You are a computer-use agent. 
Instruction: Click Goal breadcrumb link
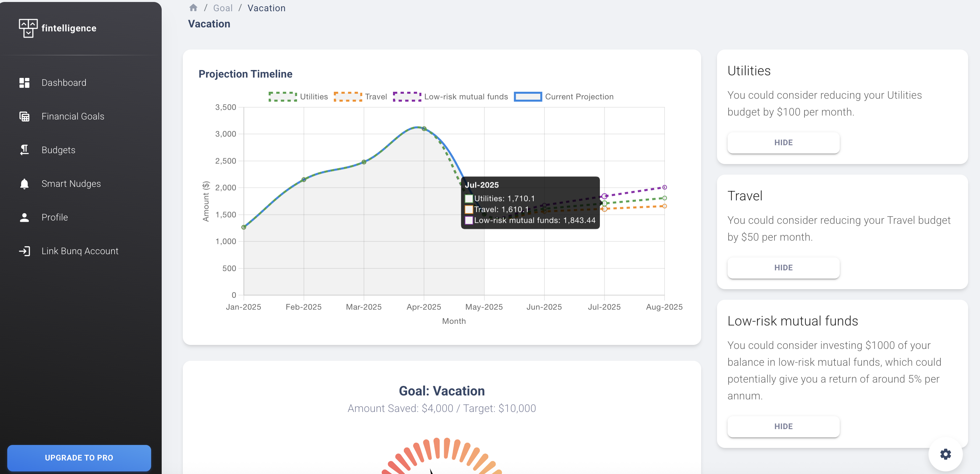click(222, 8)
